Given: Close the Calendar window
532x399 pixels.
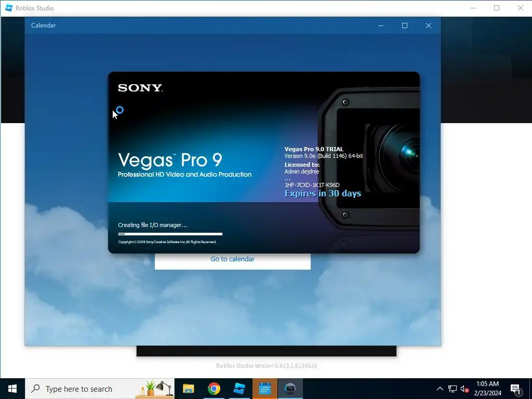Looking at the screenshot, I should [x=429, y=25].
